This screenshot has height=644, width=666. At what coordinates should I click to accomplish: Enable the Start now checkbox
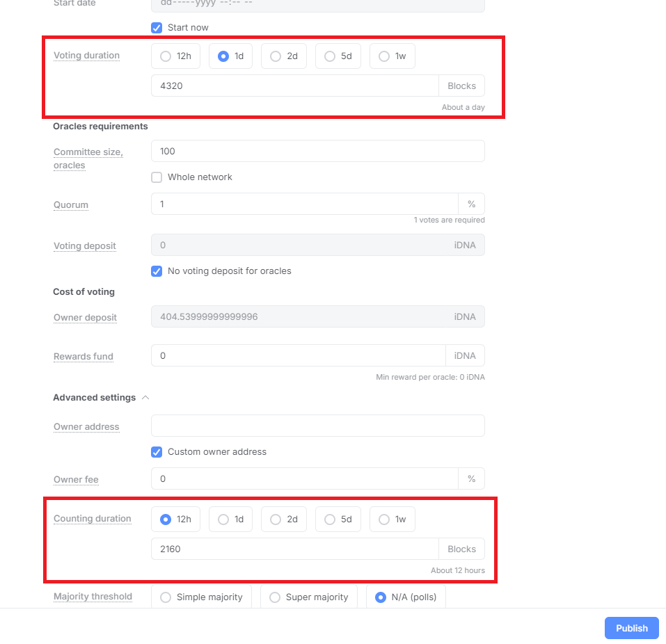(x=157, y=27)
